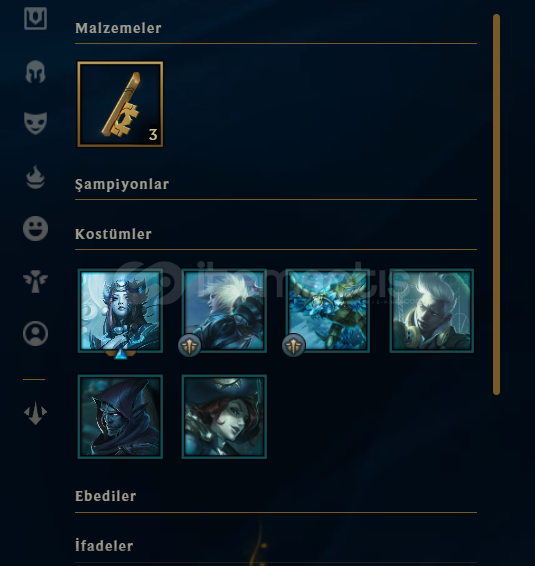Select the white-haired swordsman skin shard

pyautogui.click(x=224, y=310)
